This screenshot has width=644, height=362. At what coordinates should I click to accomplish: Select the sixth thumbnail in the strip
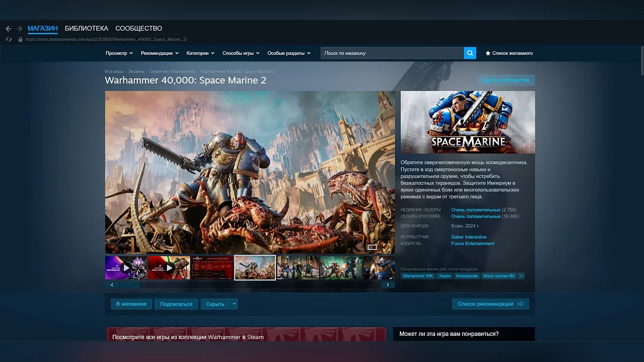pos(341,267)
